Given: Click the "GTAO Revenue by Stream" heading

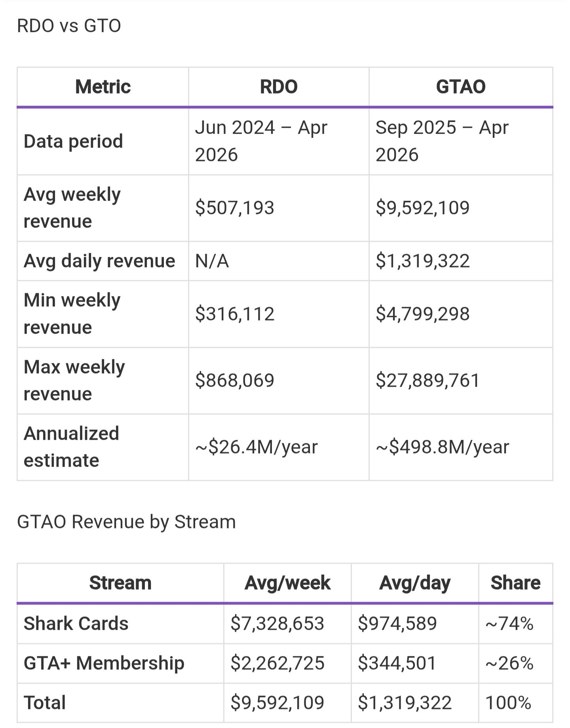Looking at the screenshot, I should [126, 522].
